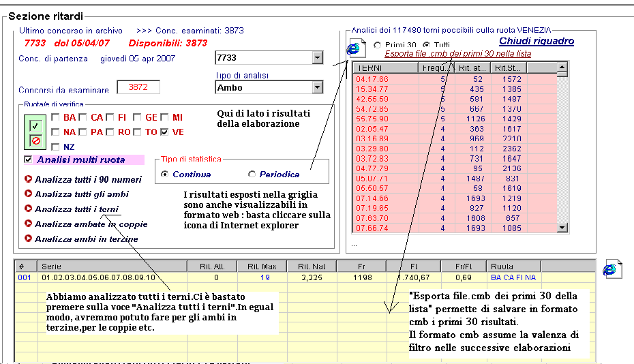Select terno row 07.63.70
The image size is (634, 364).
click(x=455, y=218)
